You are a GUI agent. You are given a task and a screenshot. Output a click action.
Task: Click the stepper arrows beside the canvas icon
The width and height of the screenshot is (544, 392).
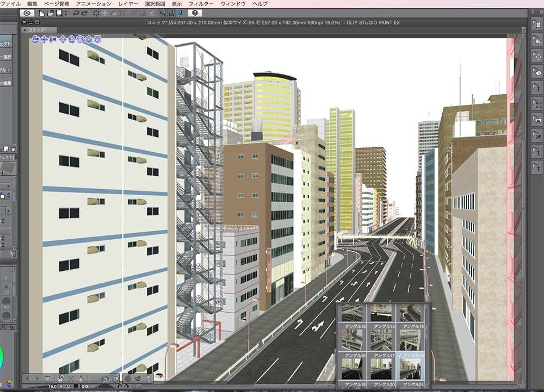click(x=66, y=15)
